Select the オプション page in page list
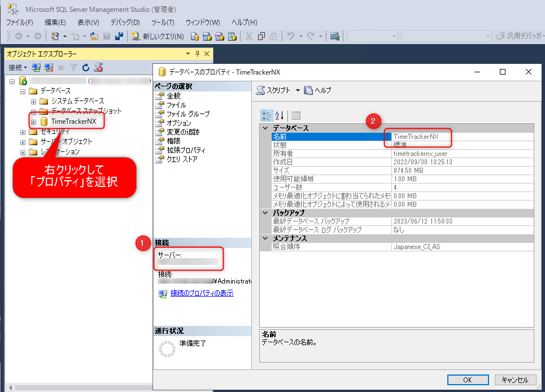 178,123
